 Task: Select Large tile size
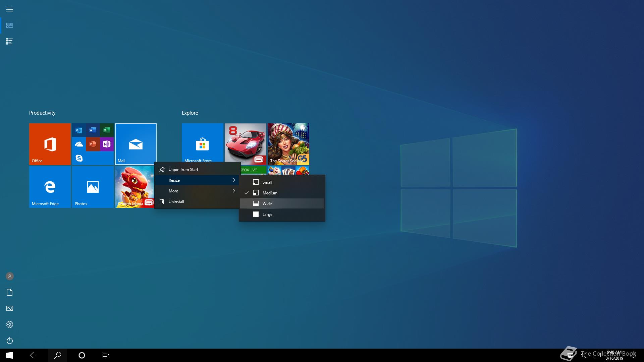282,215
